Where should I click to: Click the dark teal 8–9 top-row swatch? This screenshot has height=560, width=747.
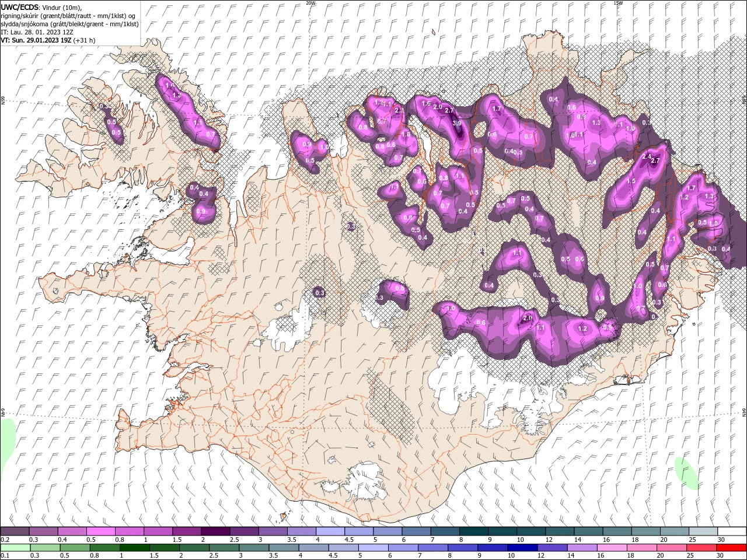click(473, 531)
